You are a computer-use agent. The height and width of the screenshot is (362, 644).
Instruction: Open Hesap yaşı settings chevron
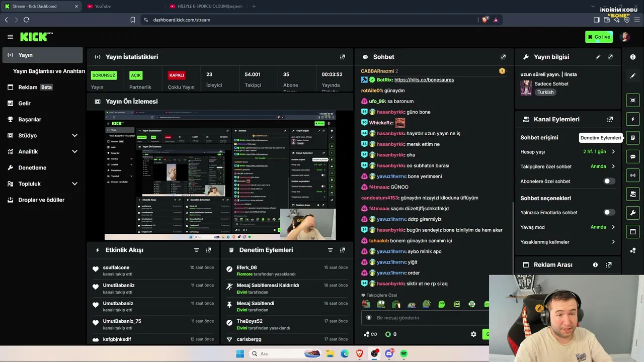613,151
